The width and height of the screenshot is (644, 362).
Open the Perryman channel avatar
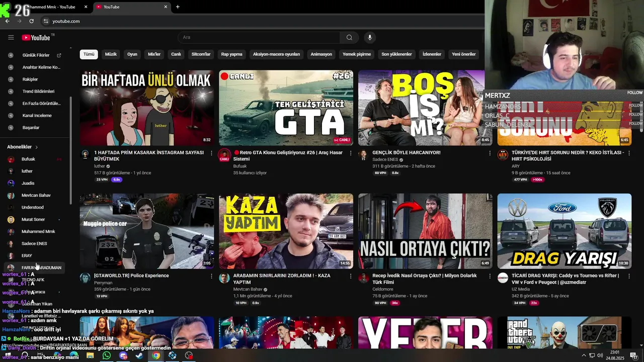tap(85, 279)
